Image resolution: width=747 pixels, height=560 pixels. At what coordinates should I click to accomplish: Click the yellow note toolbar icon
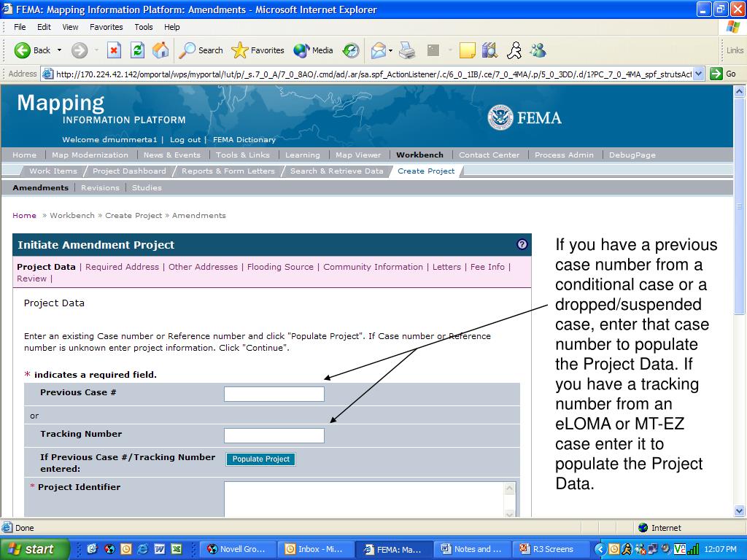click(x=467, y=50)
